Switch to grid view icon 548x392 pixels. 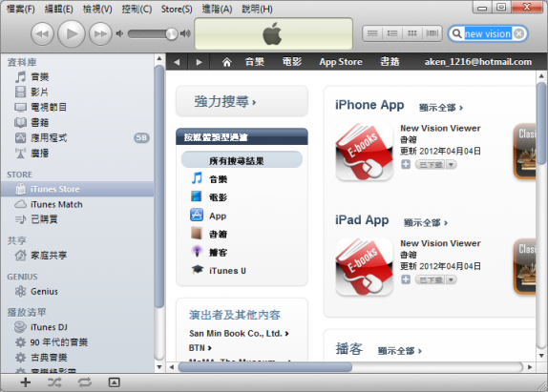[x=412, y=33]
